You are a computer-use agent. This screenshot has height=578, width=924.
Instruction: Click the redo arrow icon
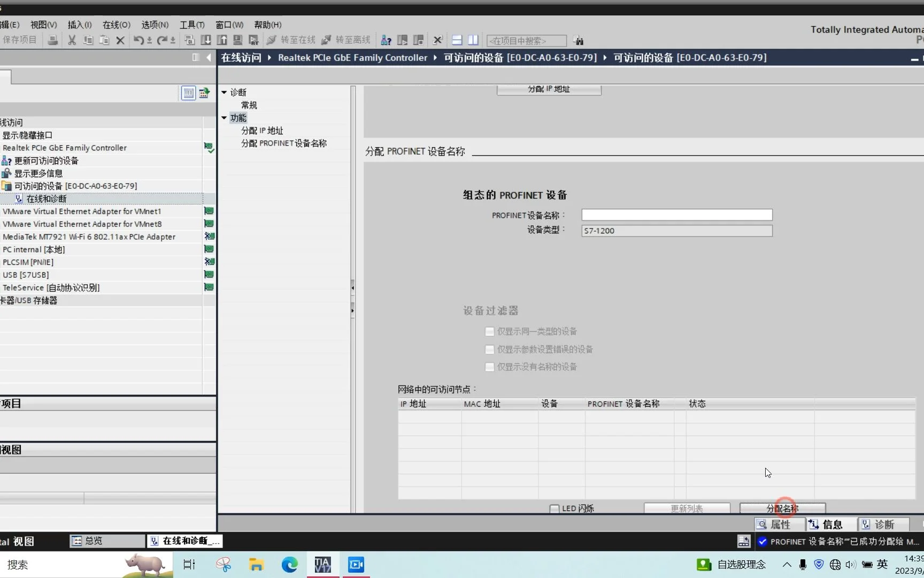coord(162,40)
